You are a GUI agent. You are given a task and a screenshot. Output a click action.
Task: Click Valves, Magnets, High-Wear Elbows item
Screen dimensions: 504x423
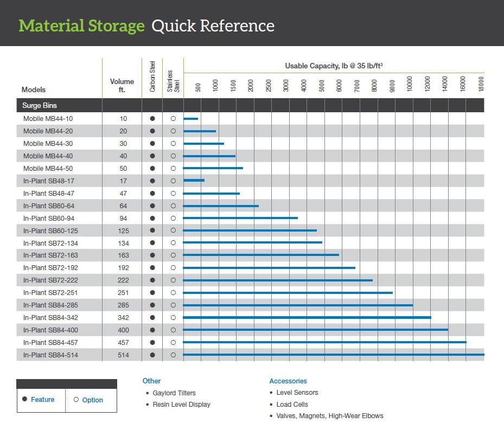coord(330,416)
